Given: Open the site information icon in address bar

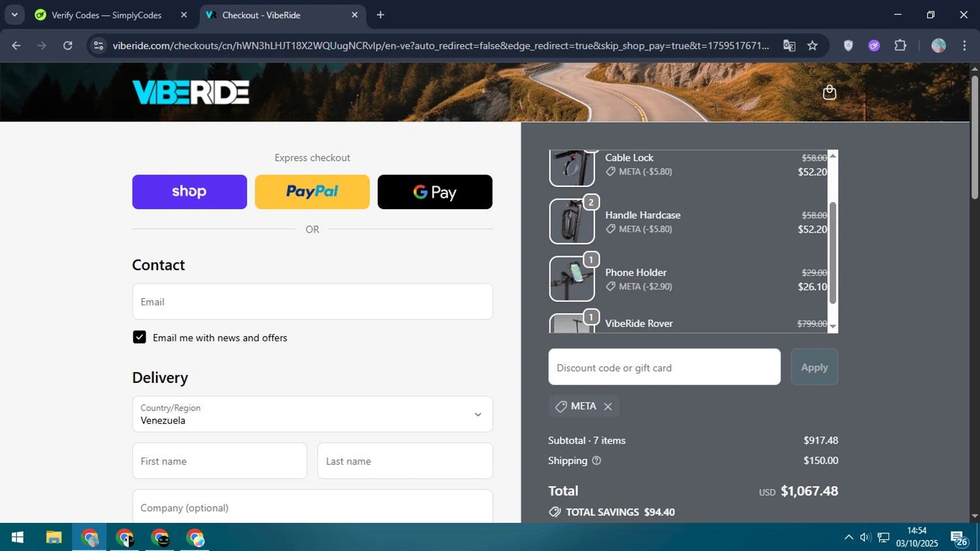Looking at the screenshot, I should [99, 46].
